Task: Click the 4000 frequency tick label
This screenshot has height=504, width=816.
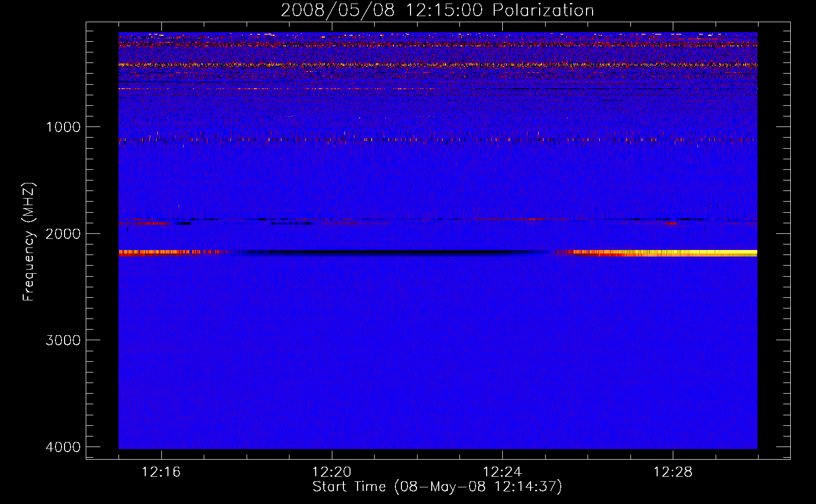Action: tap(63, 447)
